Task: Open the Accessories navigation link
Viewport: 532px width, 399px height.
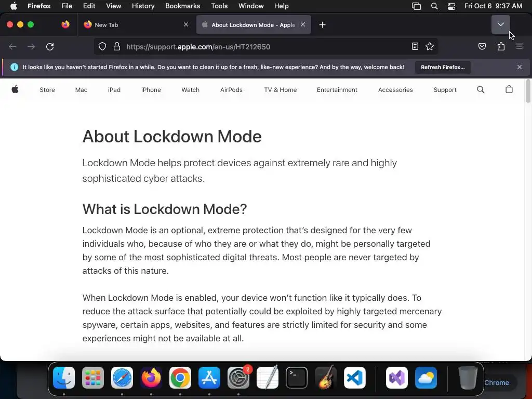Action: pos(395,90)
